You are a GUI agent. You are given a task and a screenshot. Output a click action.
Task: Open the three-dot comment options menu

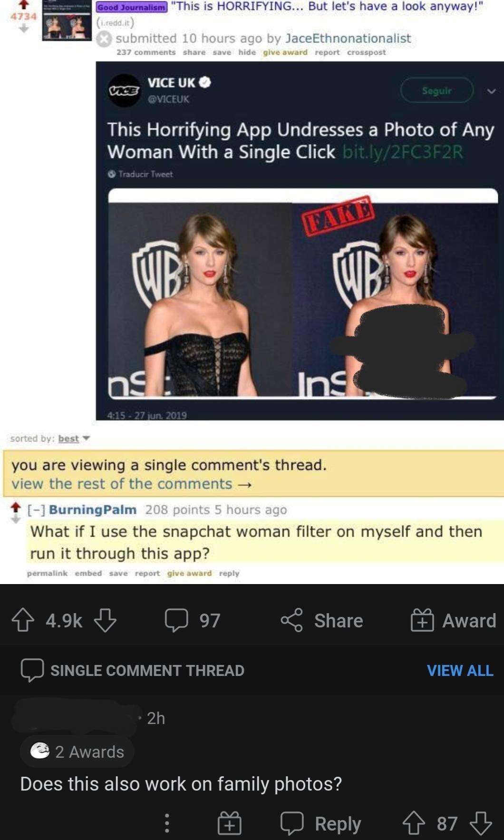166,823
